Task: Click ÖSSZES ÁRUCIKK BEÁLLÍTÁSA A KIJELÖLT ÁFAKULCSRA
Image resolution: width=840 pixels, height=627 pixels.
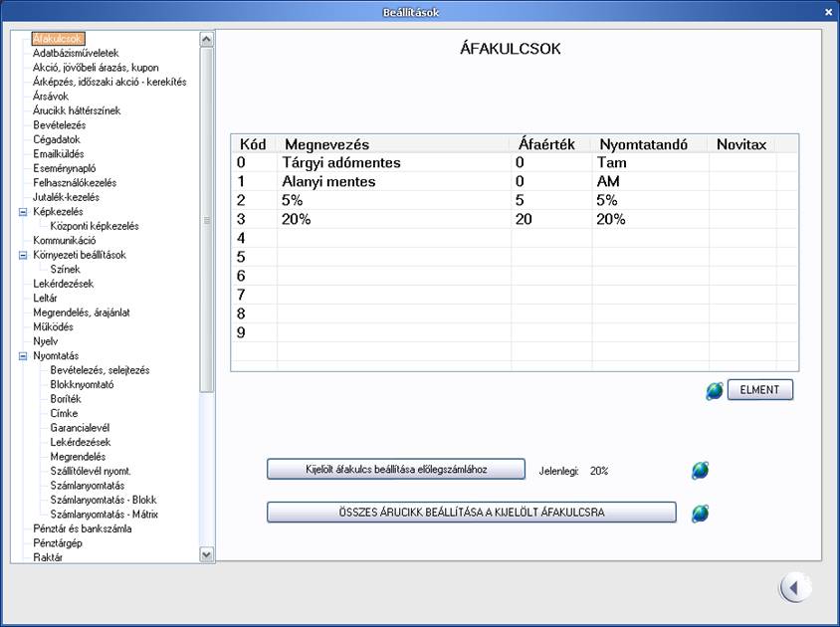Action: point(471,513)
